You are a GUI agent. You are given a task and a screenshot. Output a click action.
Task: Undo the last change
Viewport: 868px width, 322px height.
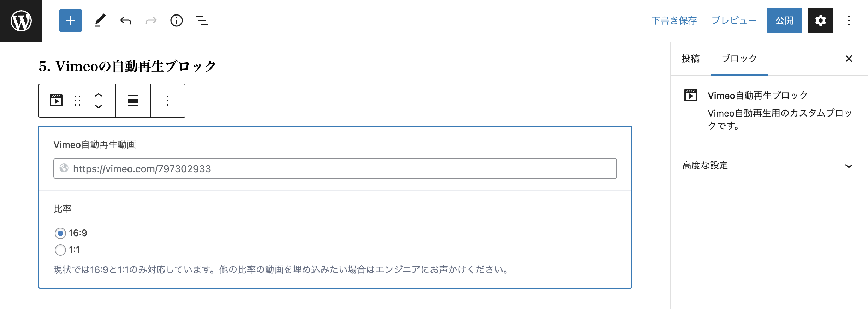click(126, 20)
